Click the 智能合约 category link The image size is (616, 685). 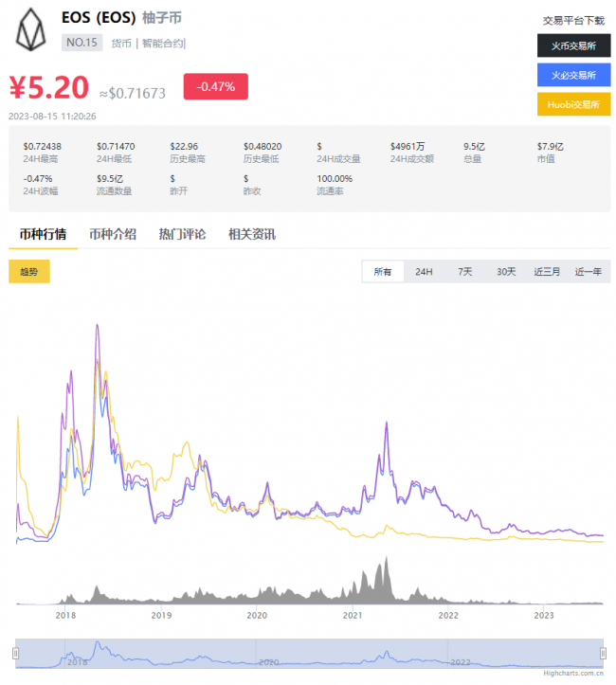pyautogui.click(x=162, y=44)
